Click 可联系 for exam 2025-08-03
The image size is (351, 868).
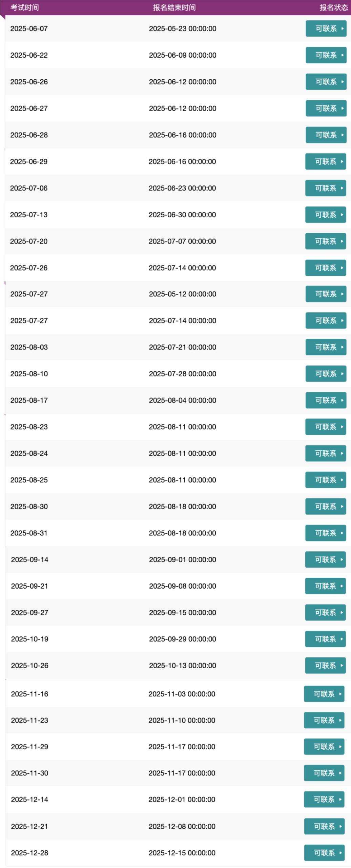[326, 347]
